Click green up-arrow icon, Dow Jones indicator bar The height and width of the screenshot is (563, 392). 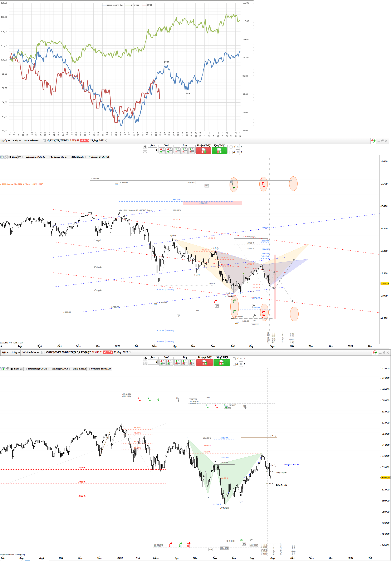point(4,369)
